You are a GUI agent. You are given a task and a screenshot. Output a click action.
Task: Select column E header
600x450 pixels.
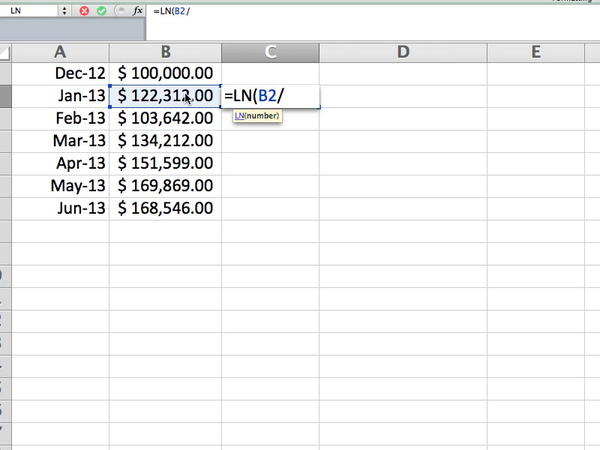click(536, 52)
